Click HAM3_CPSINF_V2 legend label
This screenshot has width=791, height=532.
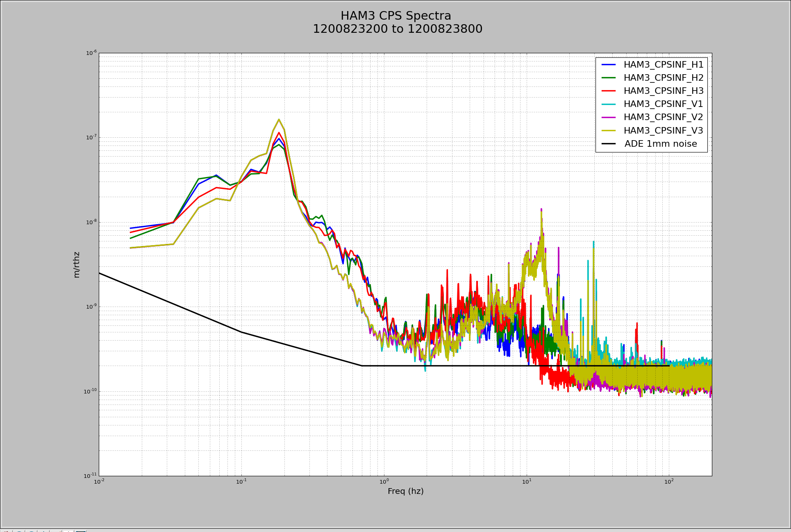663,117
